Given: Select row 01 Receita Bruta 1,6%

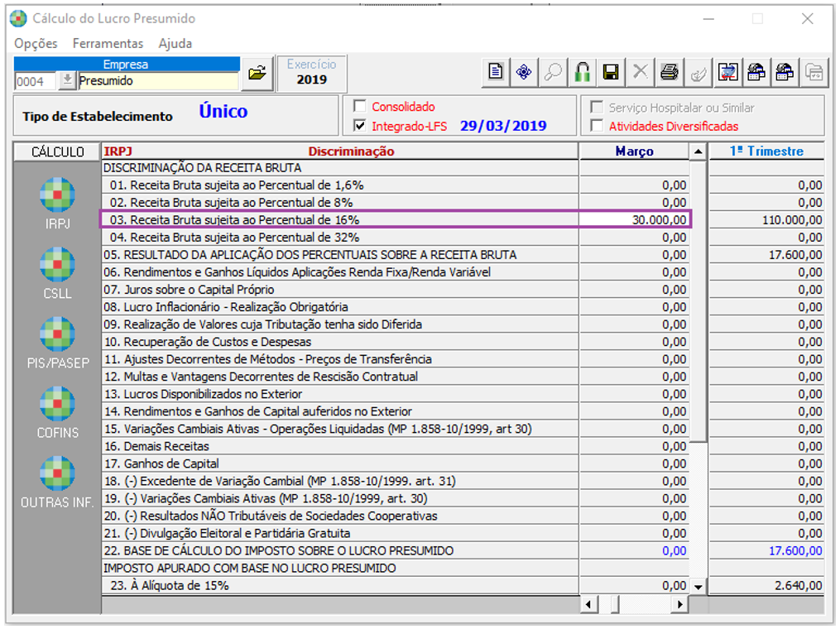Looking at the screenshot, I should click(340, 185).
